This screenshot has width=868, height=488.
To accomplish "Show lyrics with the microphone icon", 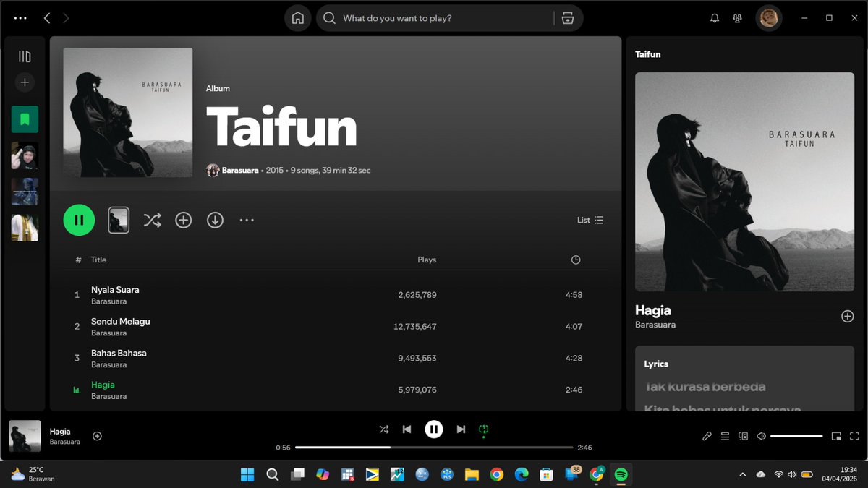I will click(707, 436).
